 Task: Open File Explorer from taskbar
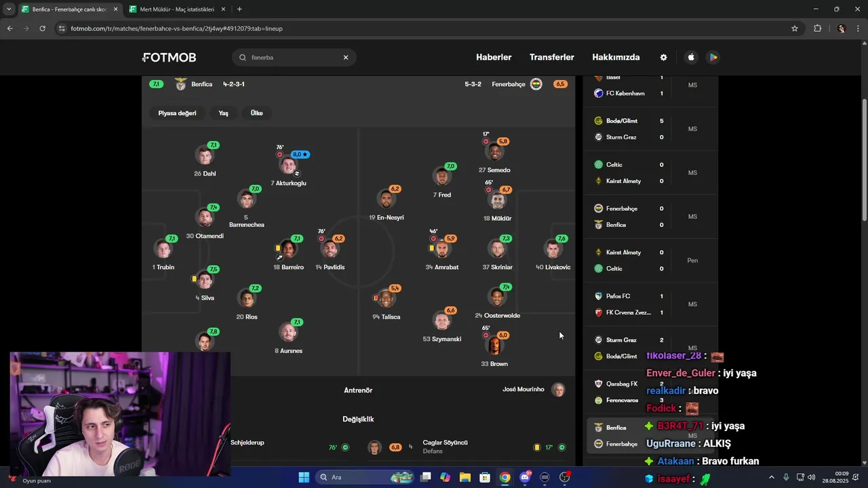465,477
